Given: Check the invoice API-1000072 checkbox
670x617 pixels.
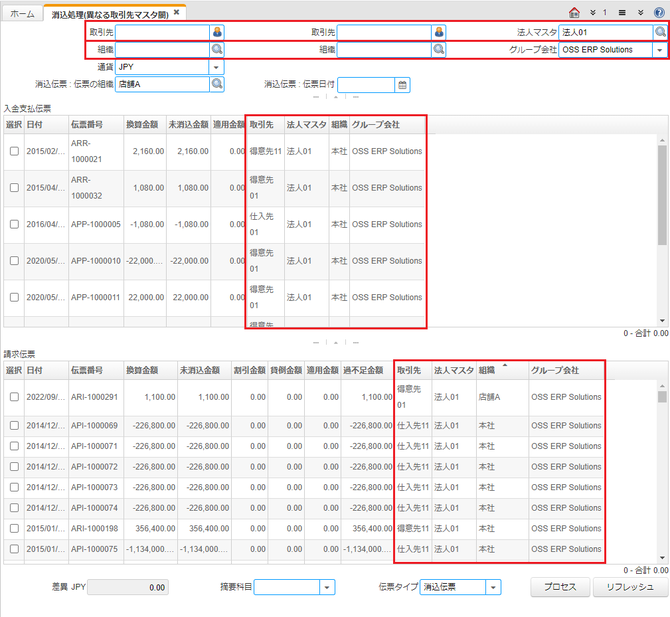Looking at the screenshot, I should (14, 466).
